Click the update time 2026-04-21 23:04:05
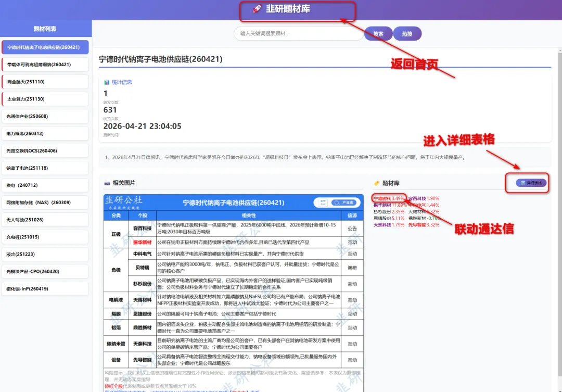The width and height of the screenshot is (562, 392). pos(142,127)
